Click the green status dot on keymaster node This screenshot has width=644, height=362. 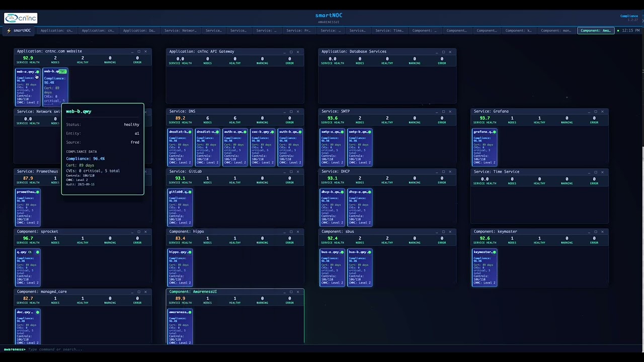click(x=494, y=252)
